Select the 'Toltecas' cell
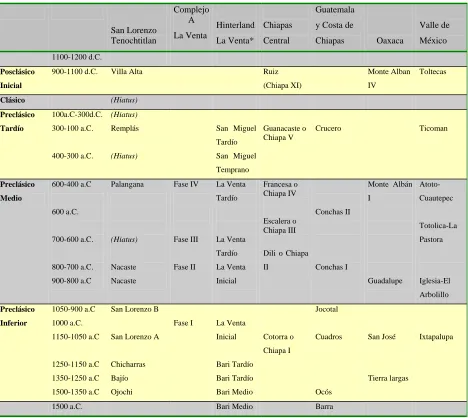Viewport: 468px width, 418px height. (433, 72)
